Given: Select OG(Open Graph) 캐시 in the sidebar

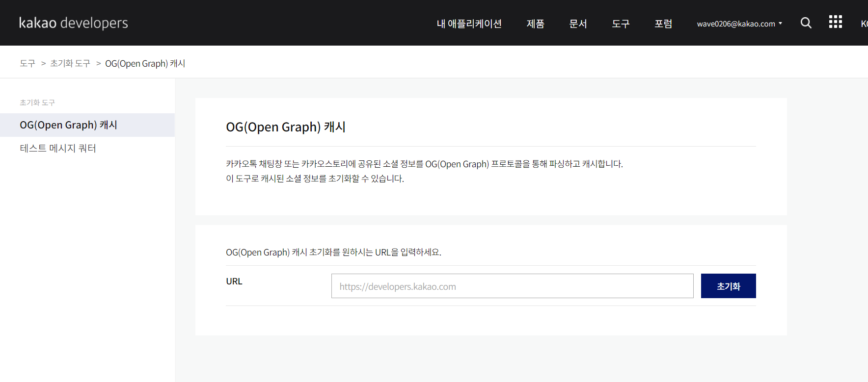Looking at the screenshot, I should 87,125.
